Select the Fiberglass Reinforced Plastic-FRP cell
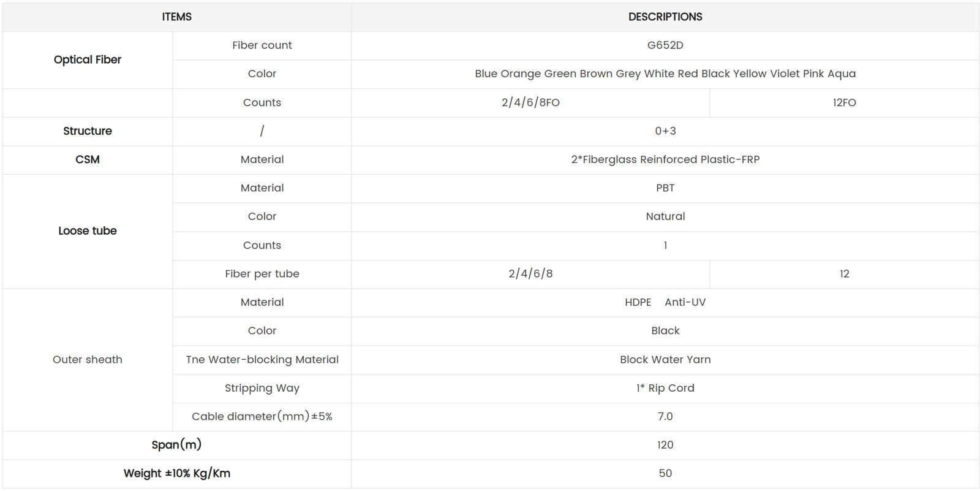This screenshot has height=491, width=980. pos(665,159)
